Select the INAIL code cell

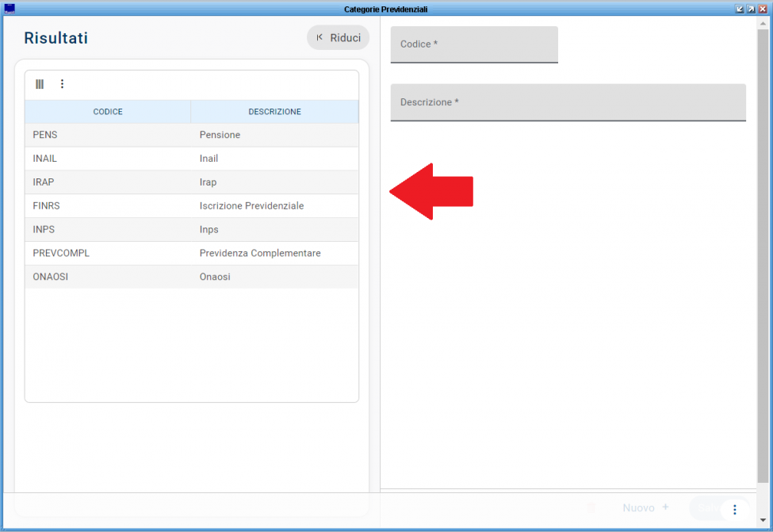pyautogui.click(x=108, y=159)
